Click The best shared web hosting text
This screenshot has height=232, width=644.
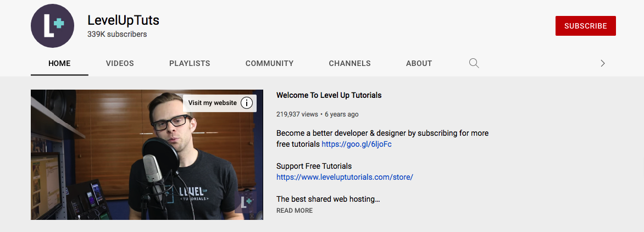tap(328, 199)
